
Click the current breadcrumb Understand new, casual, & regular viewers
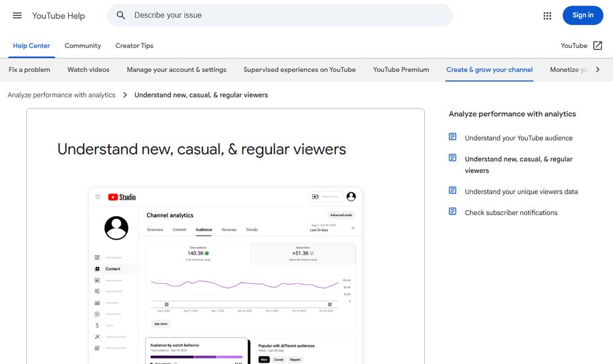tap(201, 95)
